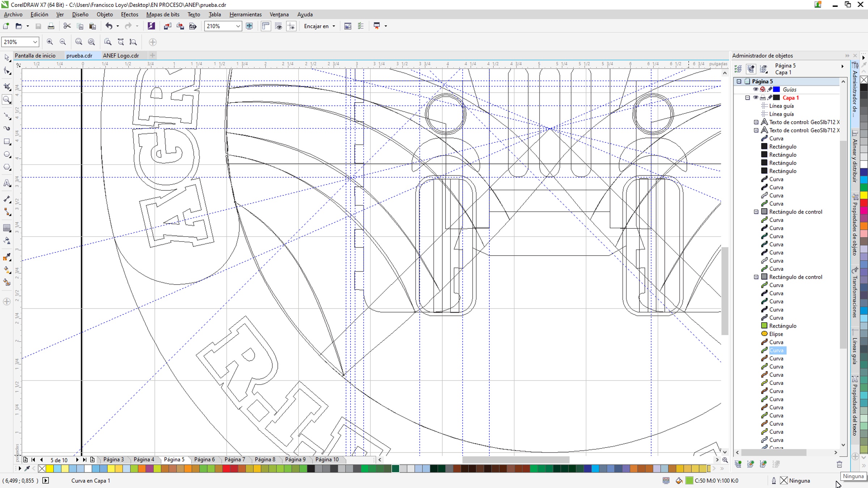Toggle visibility eye of Capa 1 layer
868x488 pixels.
(756, 98)
